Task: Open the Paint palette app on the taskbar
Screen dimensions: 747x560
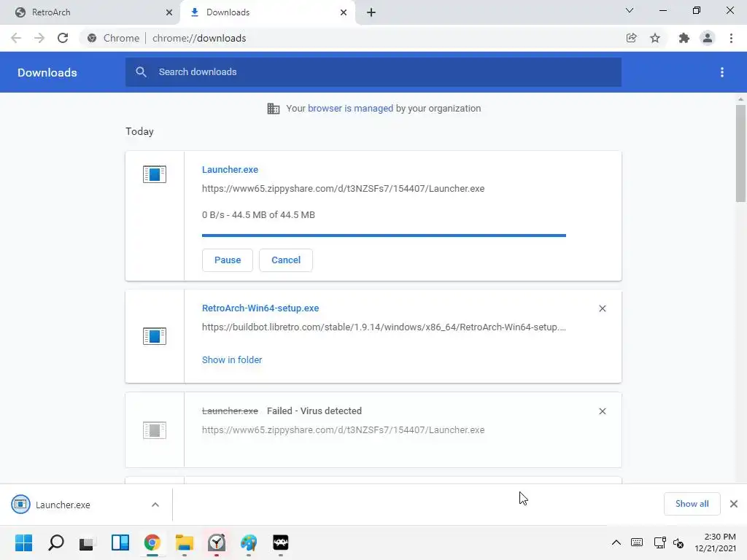Action: pyautogui.click(x=249, y=542)
